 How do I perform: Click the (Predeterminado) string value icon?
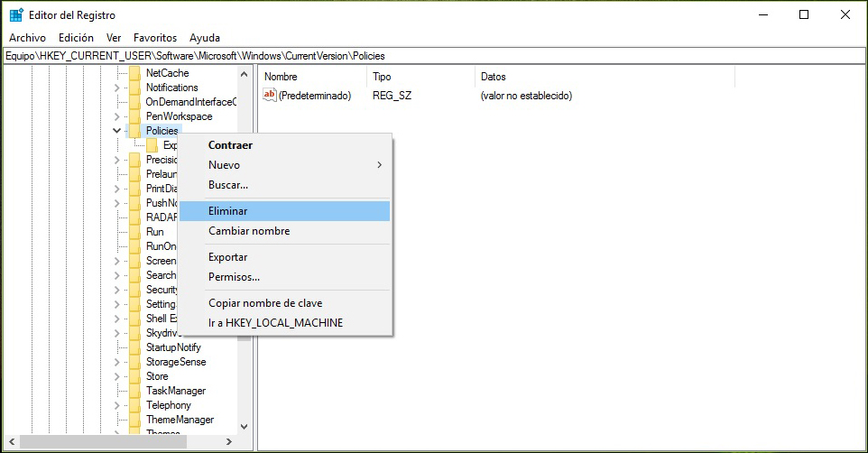[269, 95]
